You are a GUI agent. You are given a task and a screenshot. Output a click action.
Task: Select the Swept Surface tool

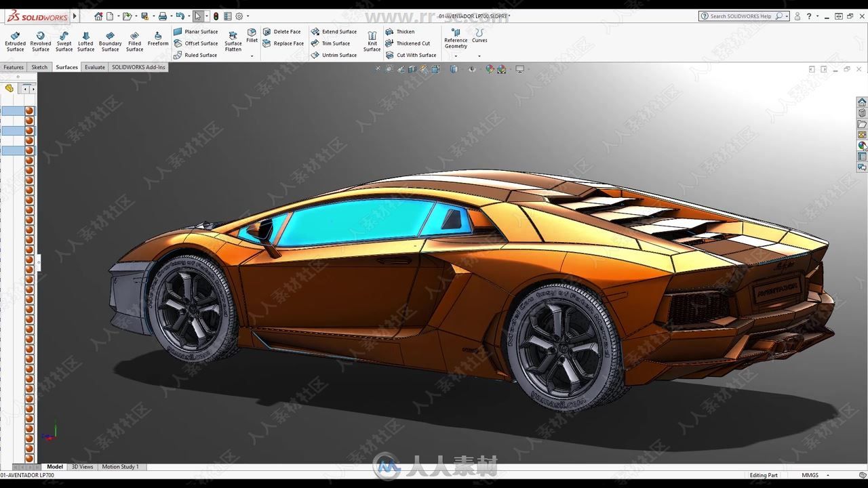click(x=64, y=41)
